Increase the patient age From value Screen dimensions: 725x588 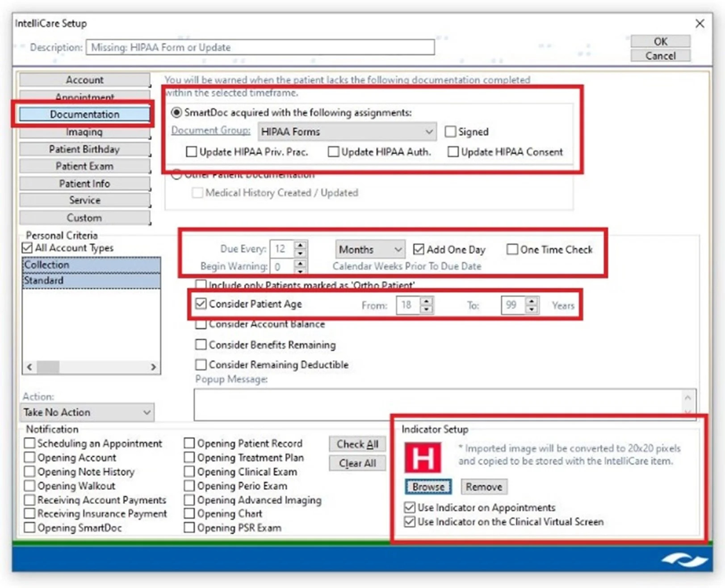point(427,301)
